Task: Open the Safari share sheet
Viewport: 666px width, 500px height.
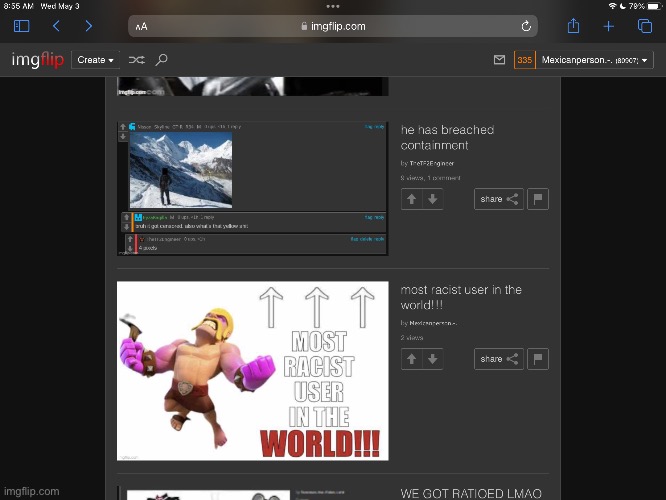Action: 573,25
